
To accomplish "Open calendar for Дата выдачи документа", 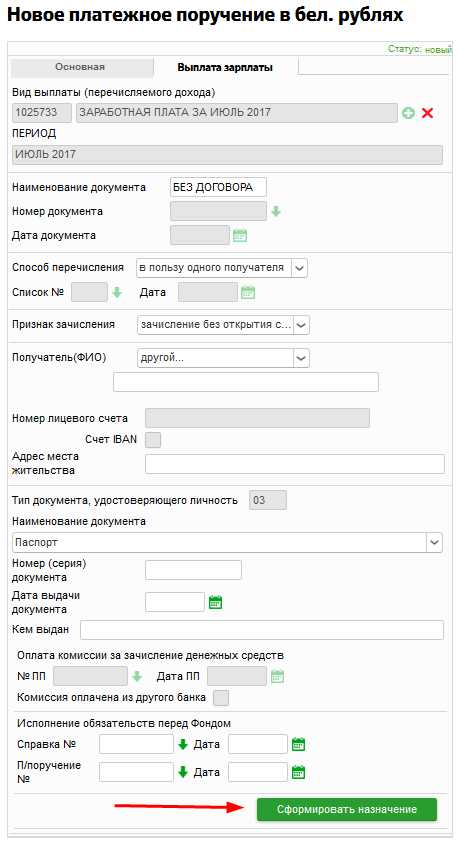I will pyautogui.click(x=215, y=602).
